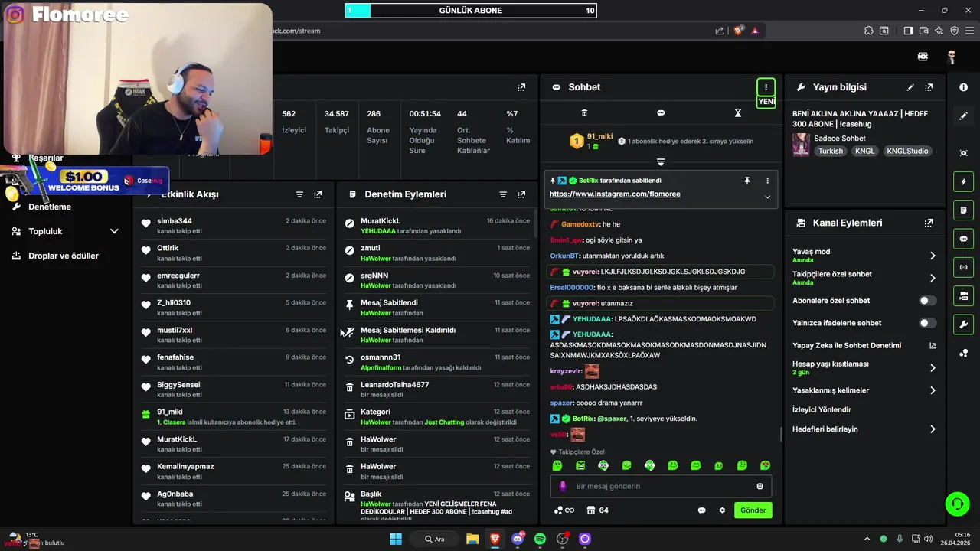
Task: Open Droplar ve ödüller in sidebar
Action: coord(64,256)
